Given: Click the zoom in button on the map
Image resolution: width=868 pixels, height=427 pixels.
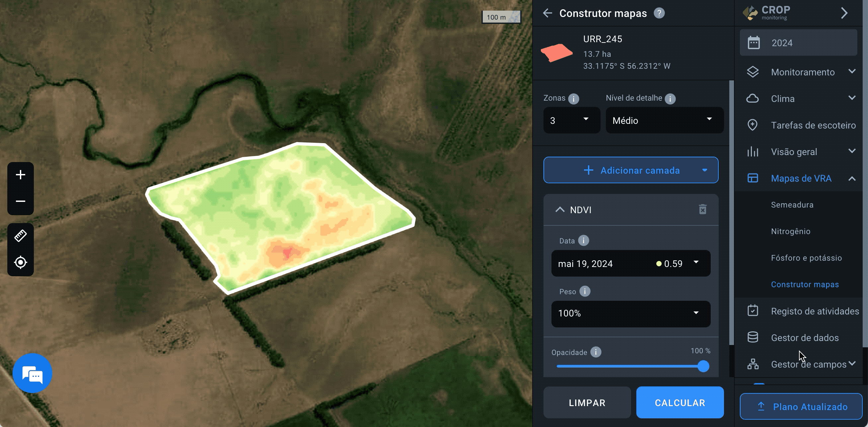Looking at the screenshot, I should pyautogui.click(x=20, y=174).
